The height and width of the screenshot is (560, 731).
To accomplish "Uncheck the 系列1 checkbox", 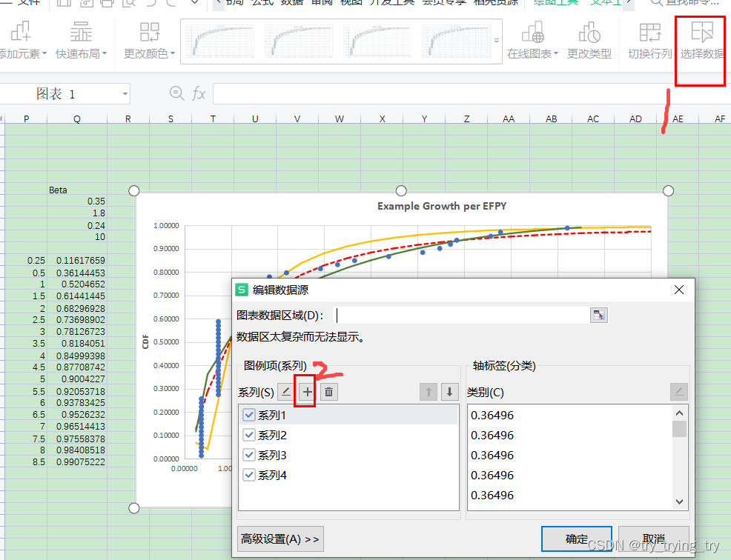I will coord(249,416).
